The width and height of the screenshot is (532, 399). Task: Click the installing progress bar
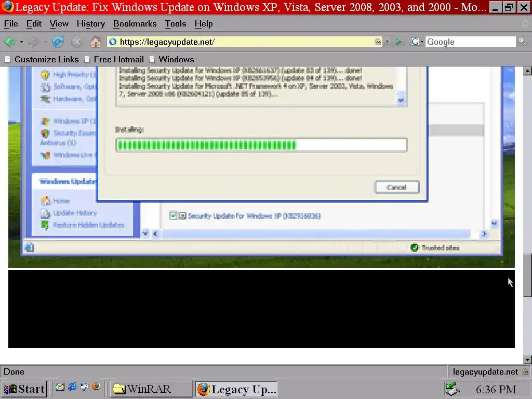(x=261, y=145)
